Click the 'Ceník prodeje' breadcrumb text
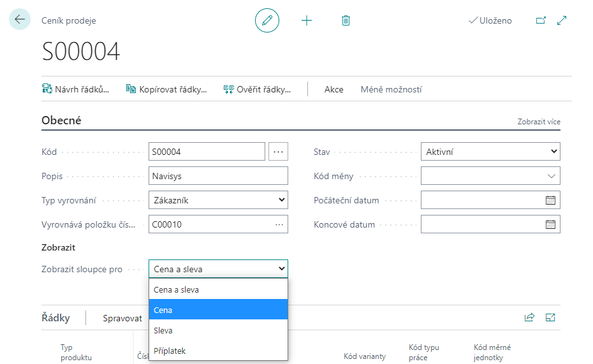593x364 pixels. [x=68, y=21]
